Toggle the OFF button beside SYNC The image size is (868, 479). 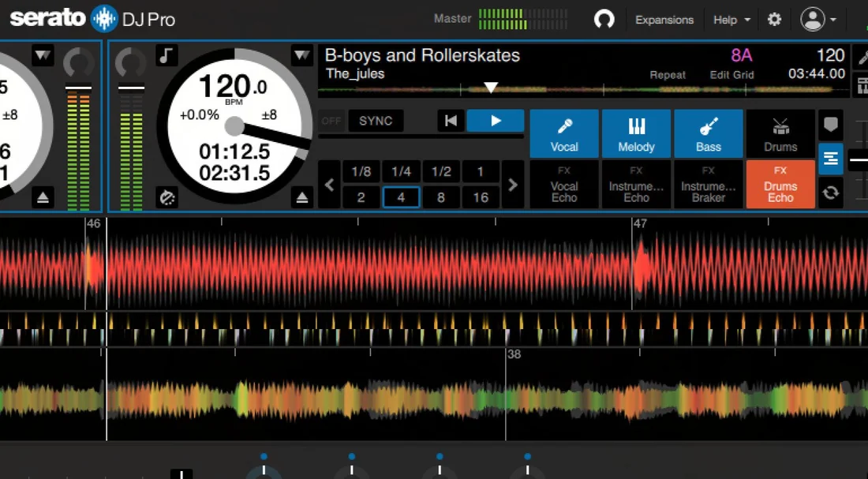(x=331, y=121)
